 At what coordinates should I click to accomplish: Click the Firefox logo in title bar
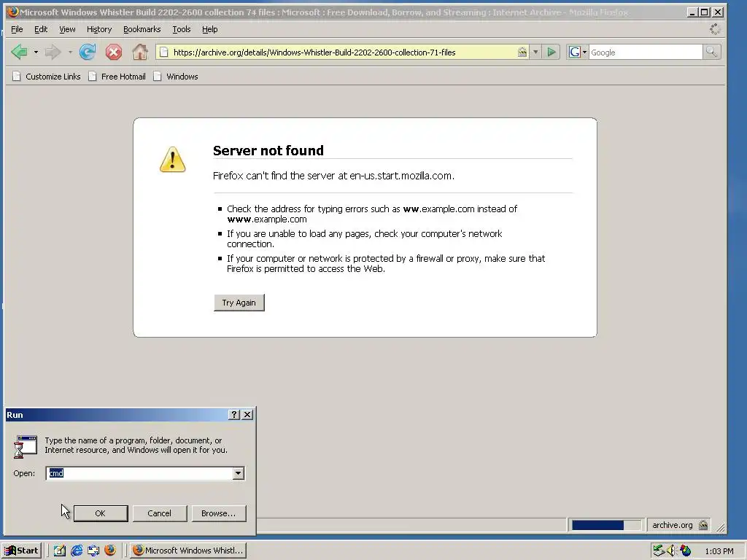pyautogui.click(x=13, y=12)
